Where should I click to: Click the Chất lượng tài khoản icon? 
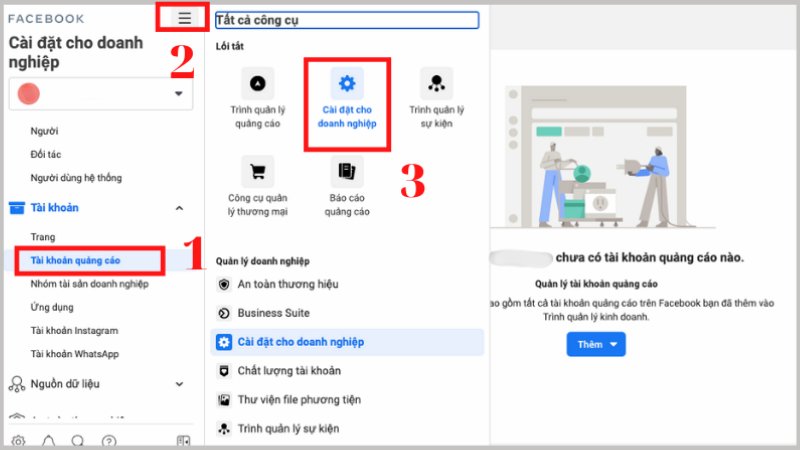(223, 371)
